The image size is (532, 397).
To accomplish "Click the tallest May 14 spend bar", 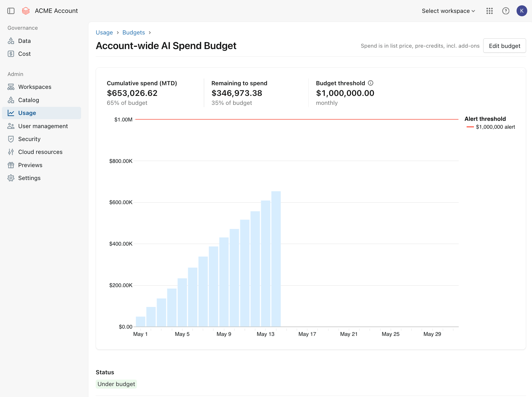I will coord(276,259).
